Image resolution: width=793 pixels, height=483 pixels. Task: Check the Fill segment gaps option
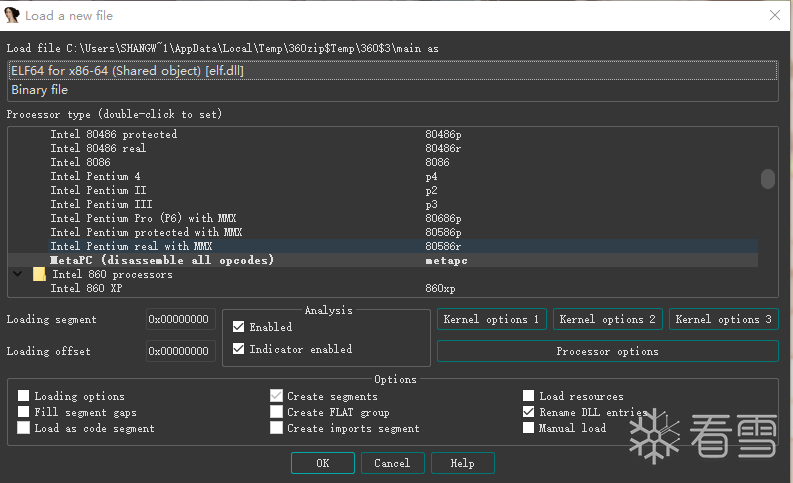pos(24,412)
